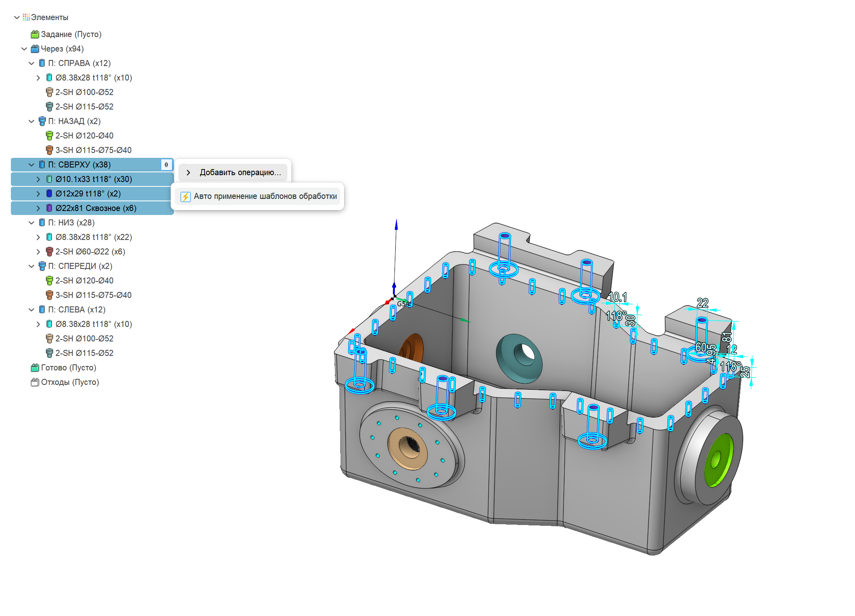Click the purple hole icon of Ø22x81 Сквозное
855x616 pixels.
tap(49, 208)
